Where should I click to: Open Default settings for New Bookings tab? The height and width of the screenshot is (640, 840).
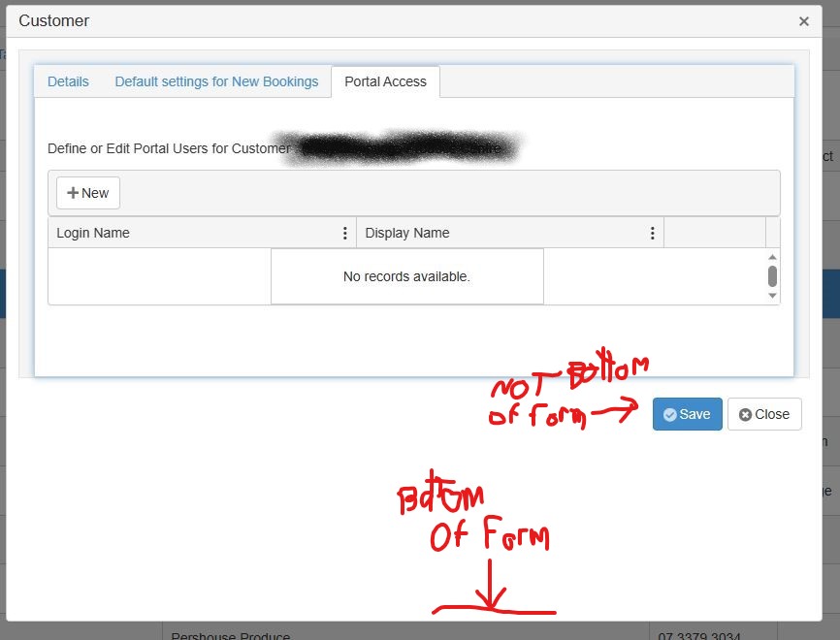[x=216, y=82]
